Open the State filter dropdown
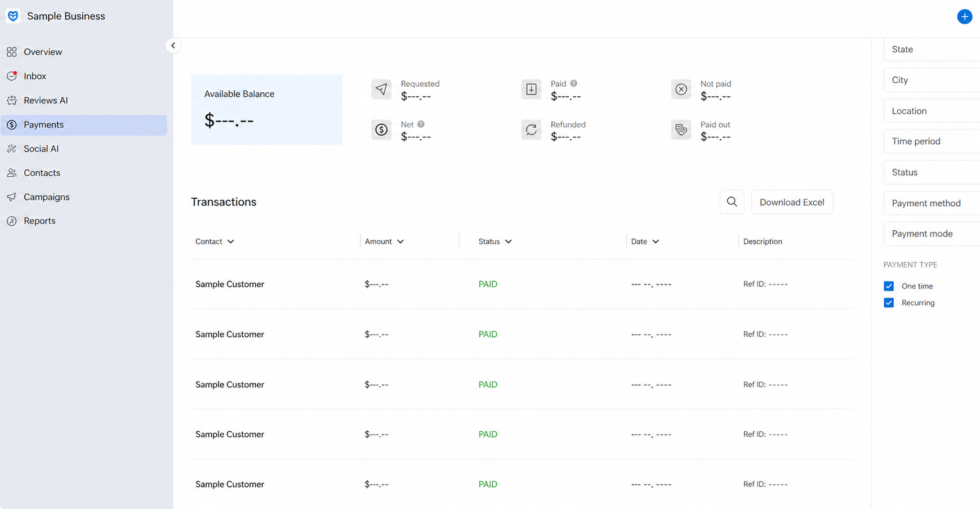 pyautogui.click(x=932, y=50)
